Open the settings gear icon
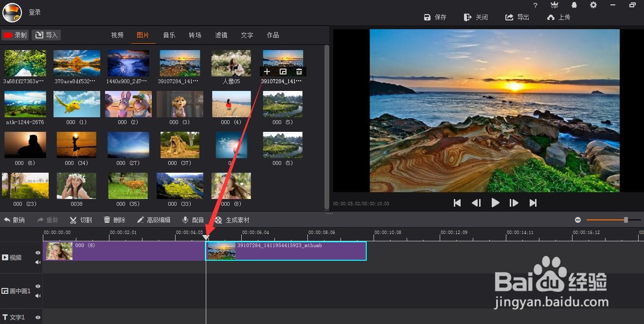The image size is (644, 324). 593,5
